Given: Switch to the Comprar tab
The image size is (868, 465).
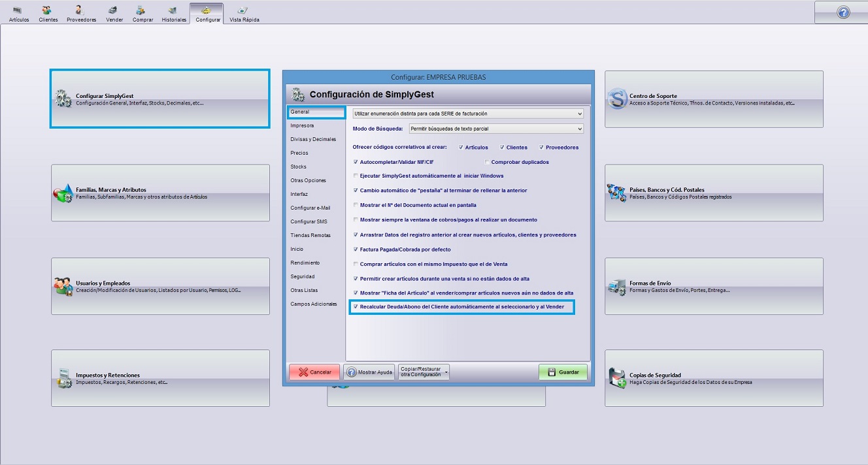Looking at the screenshot, I should click(142, 13).
